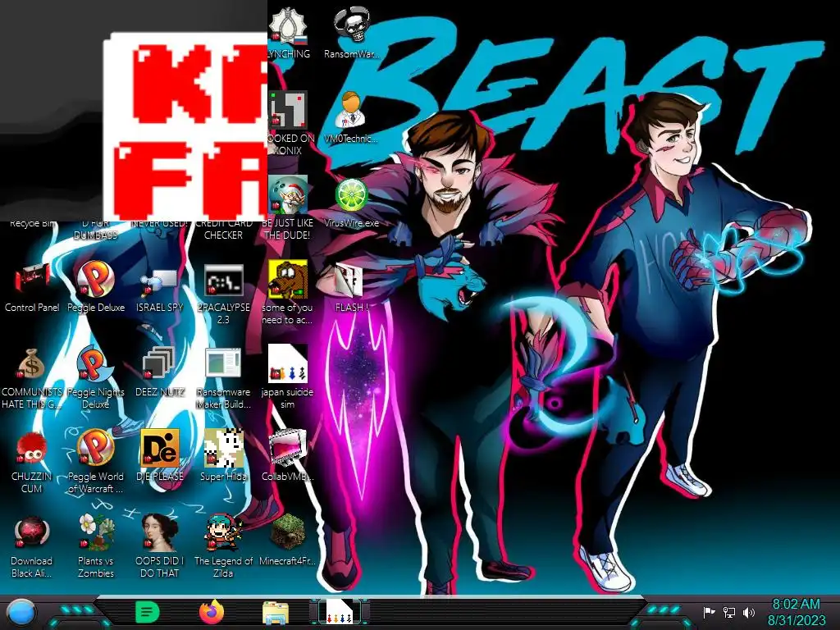840x630 pixels.
Task: Launch HOOKED ON XONIX shortcut
Action: coord(289,110)
